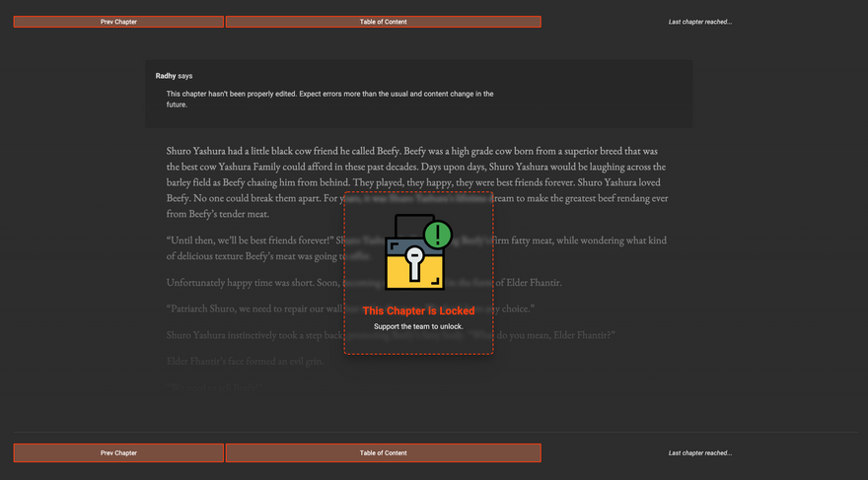The height and width of the screenshot is (480, 868).
Task: Open Table of Content from top bar
Action: click(383, 22)
